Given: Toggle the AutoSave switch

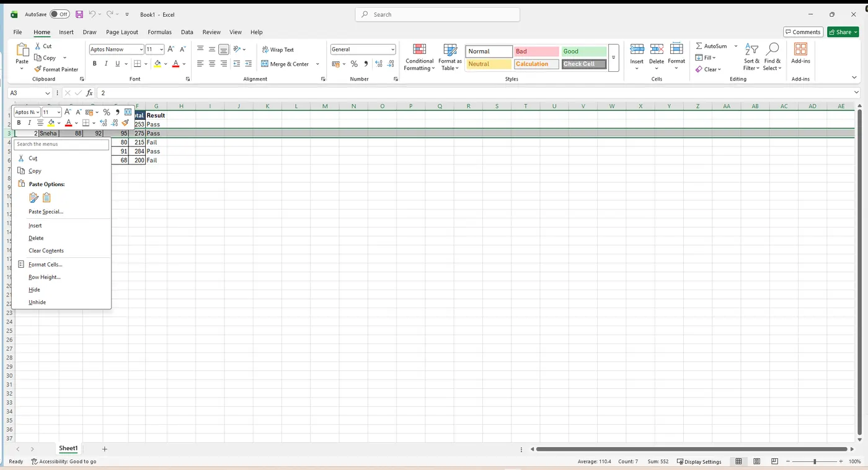Looking at the screenshot, I should coord(60,14).
